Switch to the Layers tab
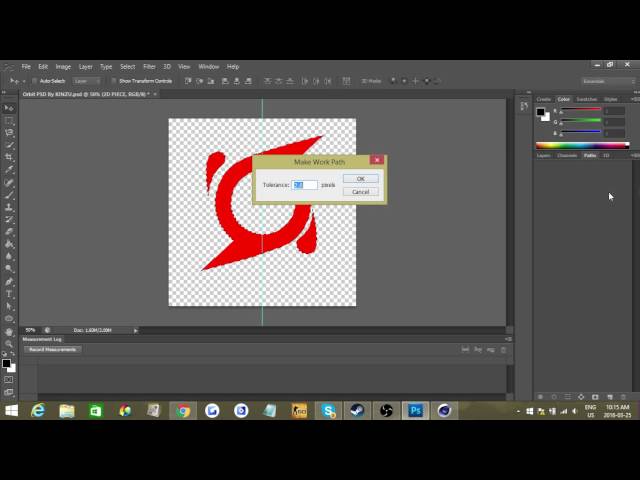 (x=543, y=156)
